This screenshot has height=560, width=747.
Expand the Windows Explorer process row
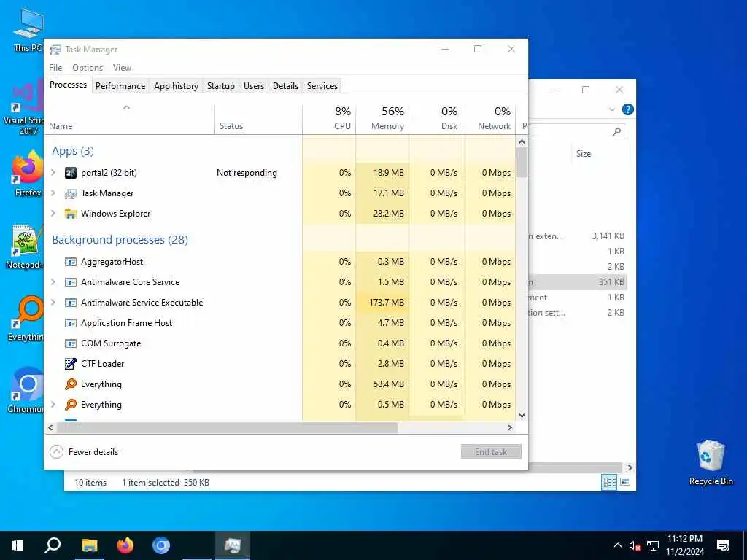(x=53, y=214)
